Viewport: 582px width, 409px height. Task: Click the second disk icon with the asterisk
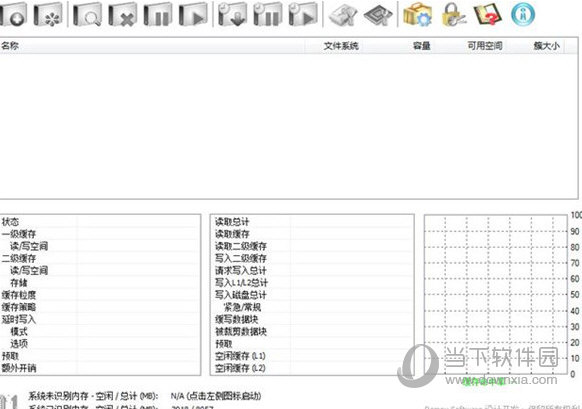tap(48, 15)
